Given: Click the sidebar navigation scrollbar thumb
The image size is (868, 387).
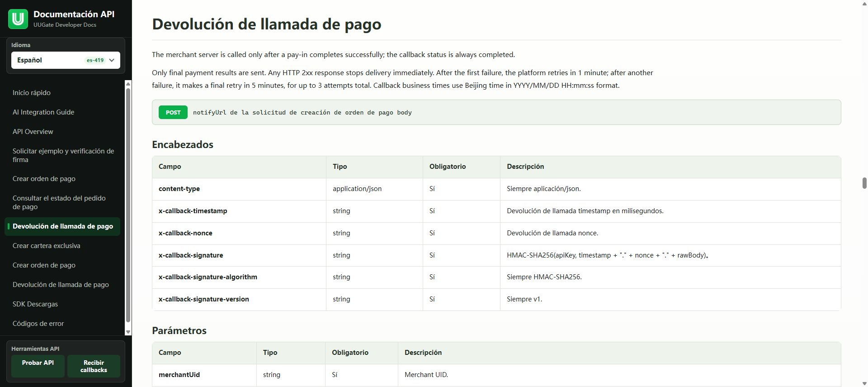Looking at the screenshot, I should 128,205.
